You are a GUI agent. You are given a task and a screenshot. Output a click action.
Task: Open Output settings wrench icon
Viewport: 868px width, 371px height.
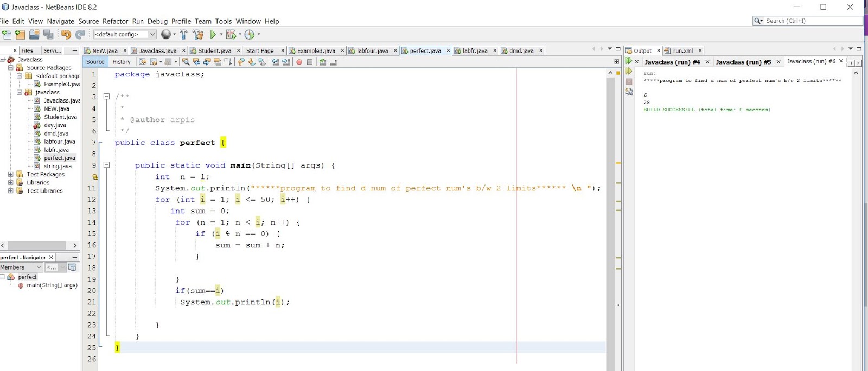(x=629, y=92)
